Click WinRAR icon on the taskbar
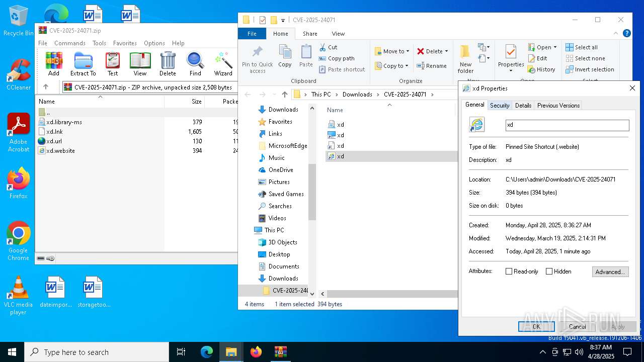This screenshot has height=362, width=644. click(281, 352)
